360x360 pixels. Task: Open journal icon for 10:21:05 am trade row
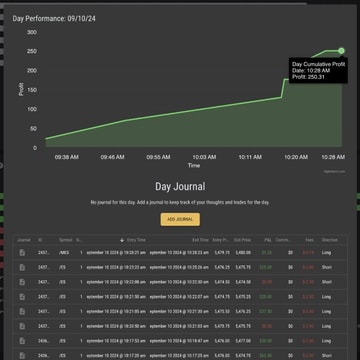[22, 311]
